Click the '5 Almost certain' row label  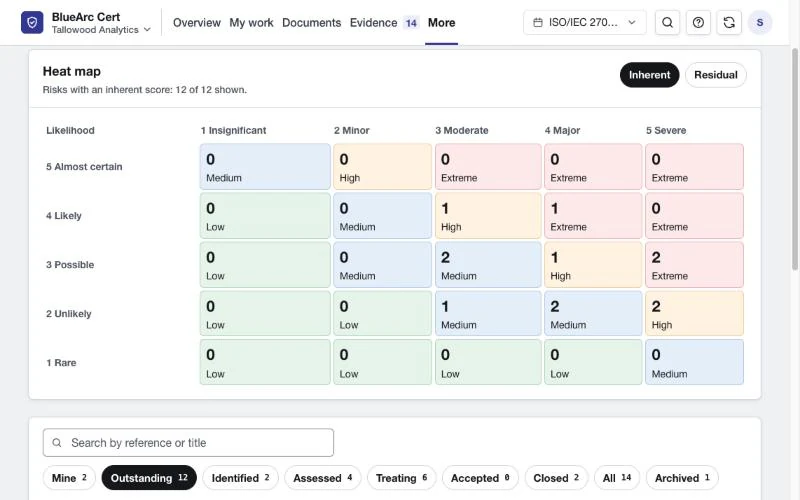coord(84,166)
